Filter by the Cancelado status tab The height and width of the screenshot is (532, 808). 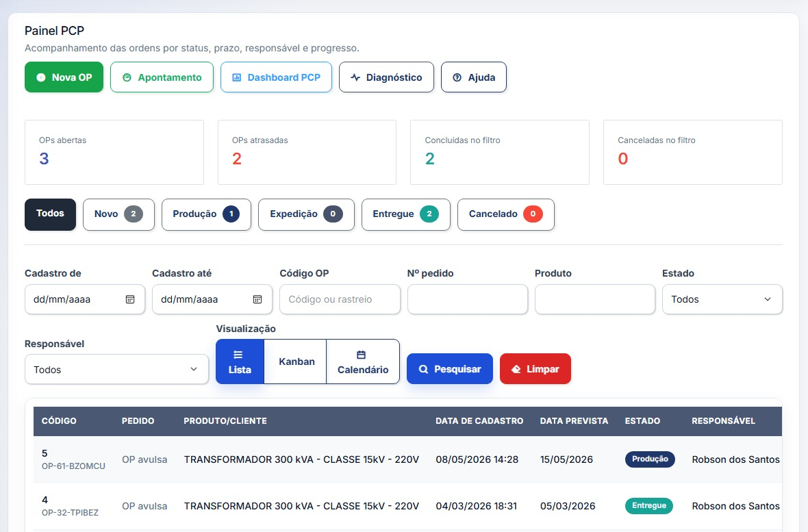pyautogui.click(x=506, y=214)
